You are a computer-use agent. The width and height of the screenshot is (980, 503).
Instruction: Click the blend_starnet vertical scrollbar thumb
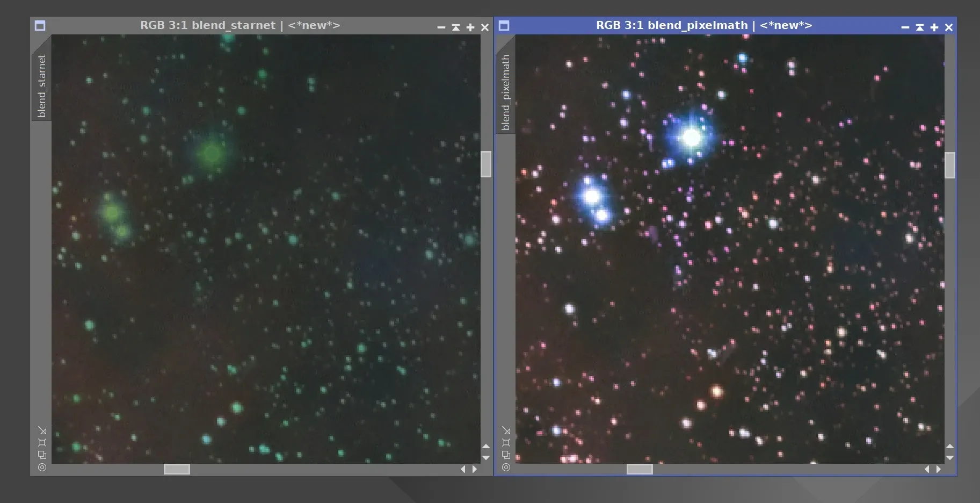486,164
